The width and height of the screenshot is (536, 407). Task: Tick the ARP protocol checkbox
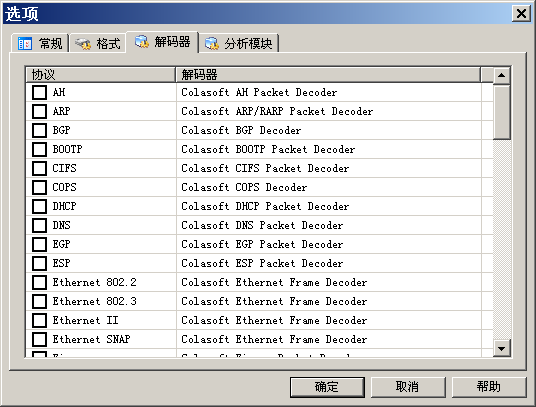(x=39, y=111)
